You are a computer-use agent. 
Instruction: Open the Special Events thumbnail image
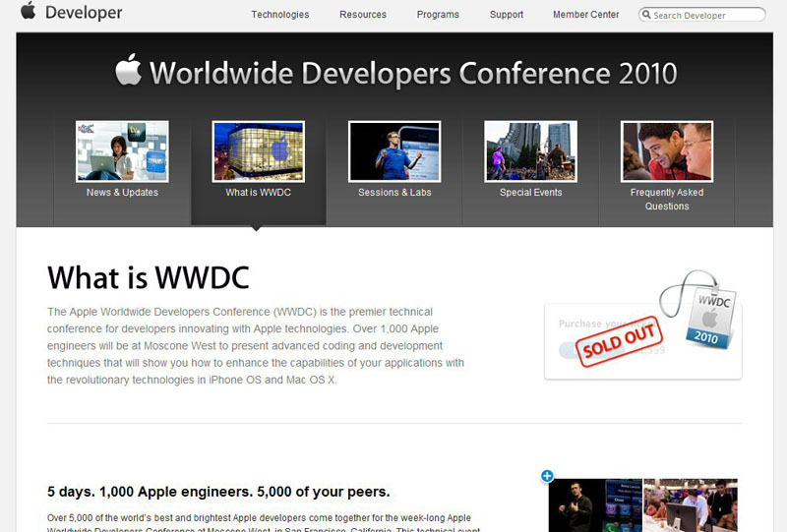point(530,151)
